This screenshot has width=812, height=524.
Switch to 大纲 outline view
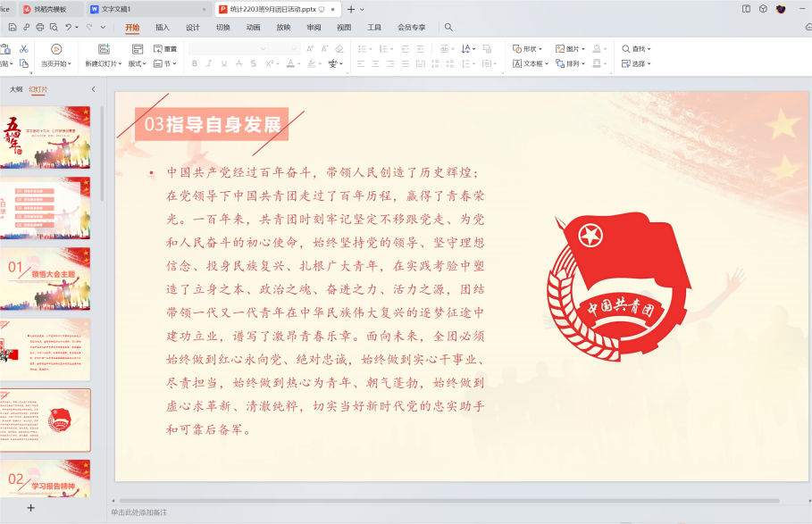pos(16,89)
